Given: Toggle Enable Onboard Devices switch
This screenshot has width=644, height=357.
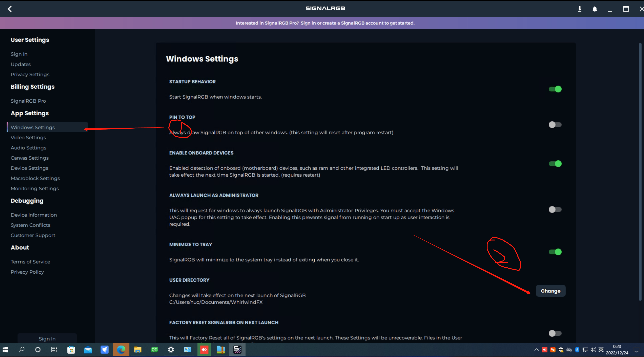Looking at the screenshot, I should click(x=555, y=164).
